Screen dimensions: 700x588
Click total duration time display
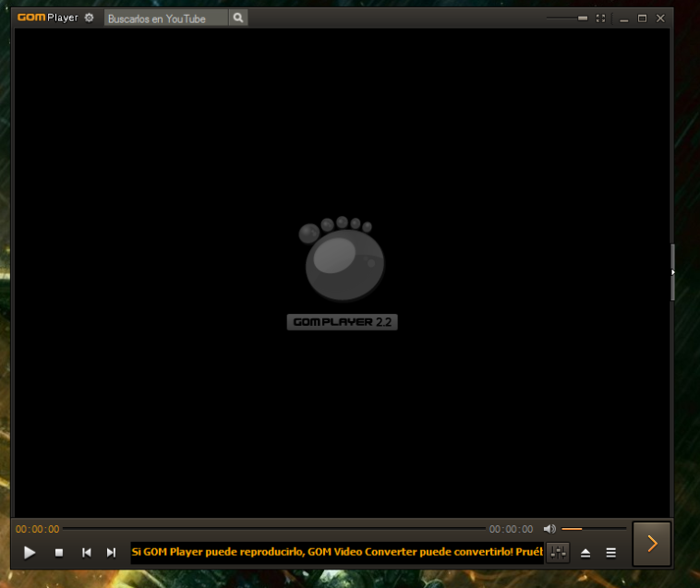pyautogui.click(x=512, y=529)
